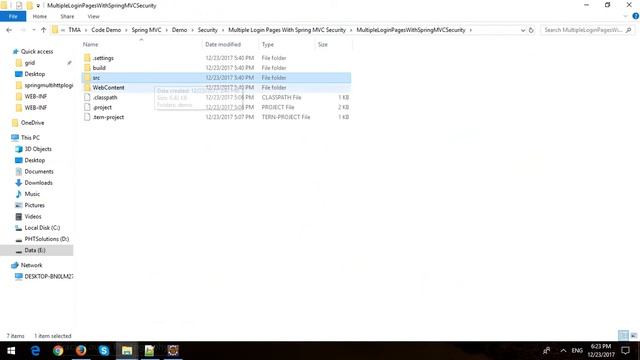The height and width of the screenshot is (360, 640).
Task: Select the .project file icon
Action: click(87, 107)
